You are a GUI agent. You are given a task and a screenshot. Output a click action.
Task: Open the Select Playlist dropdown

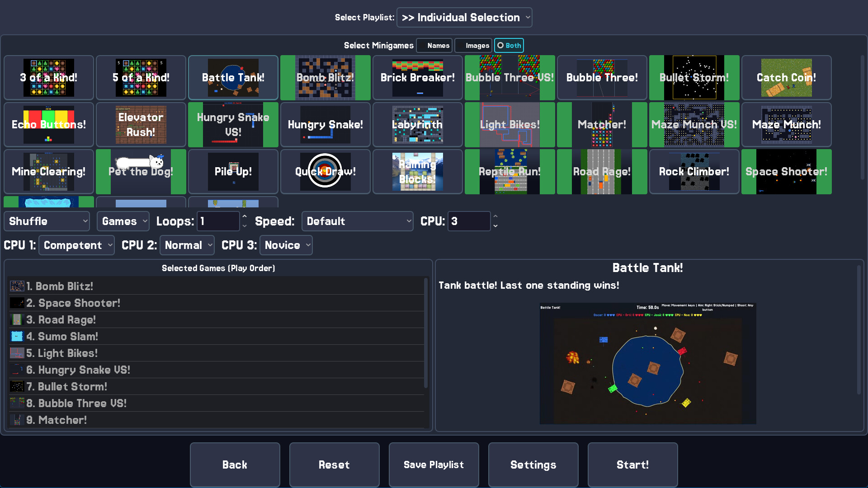(x=464, y=18)
